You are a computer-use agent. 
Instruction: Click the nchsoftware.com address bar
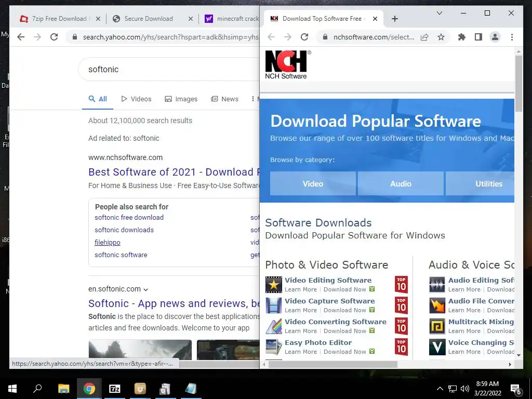(x=374, y=37)
